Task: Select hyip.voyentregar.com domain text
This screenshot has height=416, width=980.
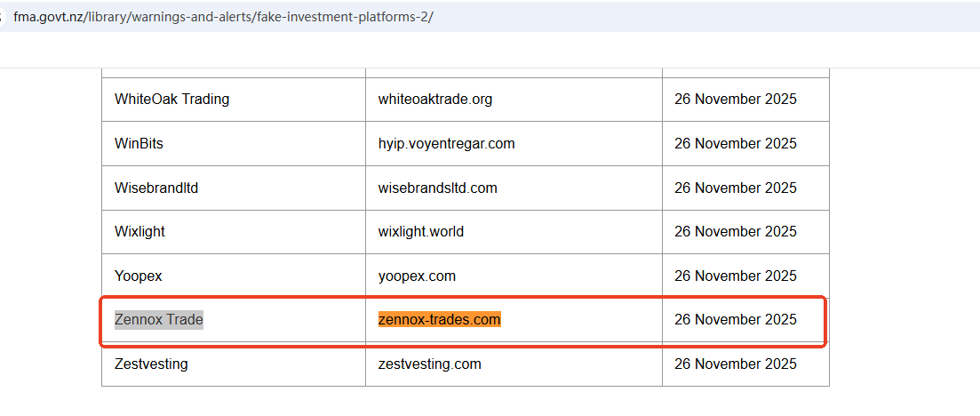Action: click(x=446, y=143)
